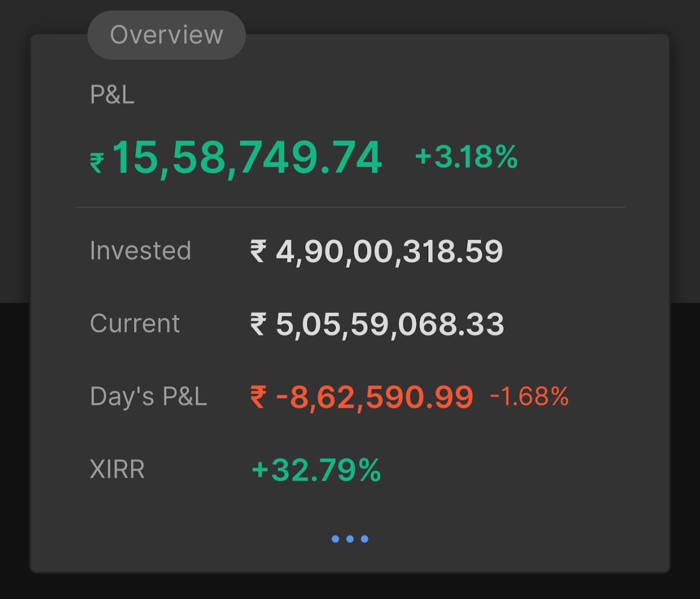Click the rupee symbol in Invested row
The width and height of the screenshot is (700, 599).
coord(258,251)
